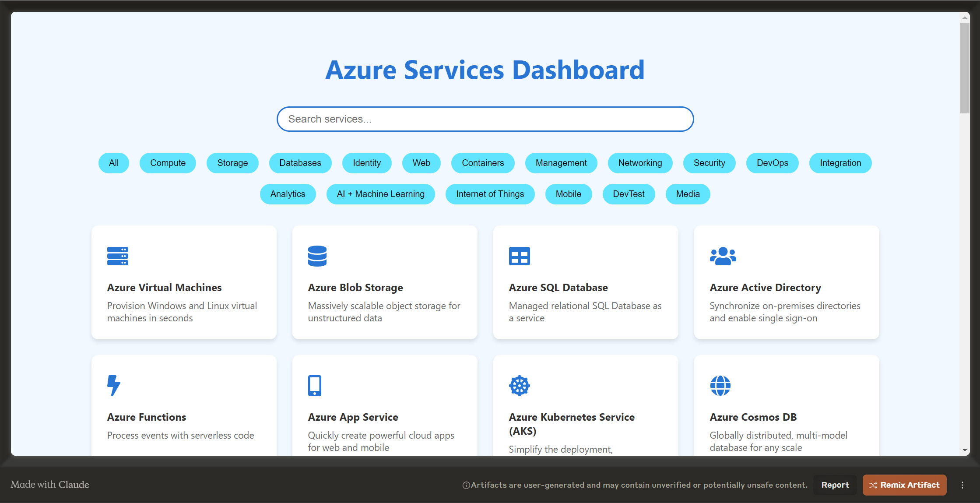Screen dimensions: 980x503
Task: Open the Databases category filter
Action: (300, 163)
